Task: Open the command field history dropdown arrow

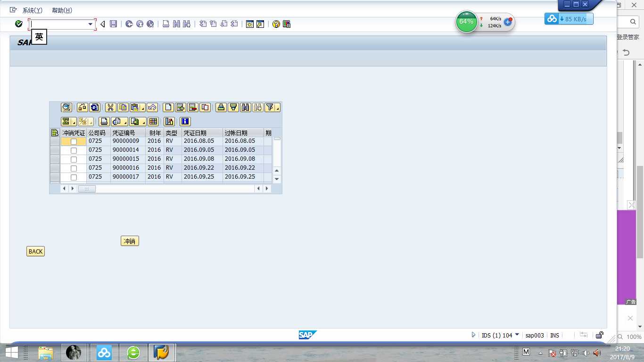Action: [91, 24]
